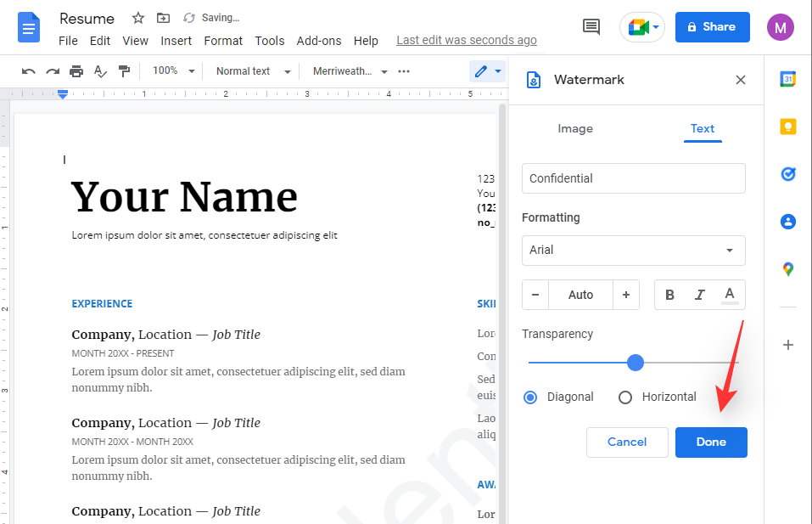Get add-ons with plus icon
The image size is (812, 524).
tap(788, 345)
